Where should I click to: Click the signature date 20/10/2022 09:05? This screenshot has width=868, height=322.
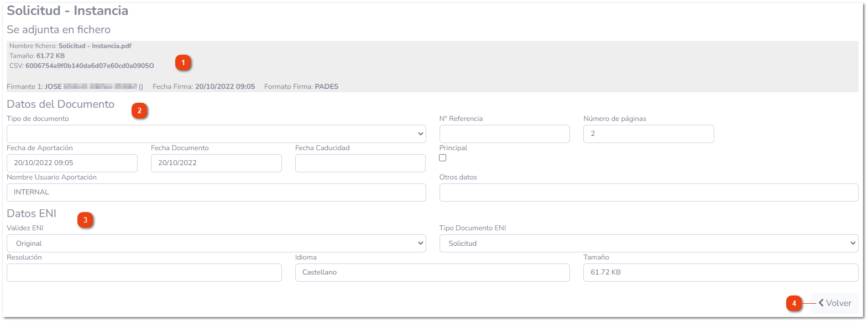click(x=225, y=87)
